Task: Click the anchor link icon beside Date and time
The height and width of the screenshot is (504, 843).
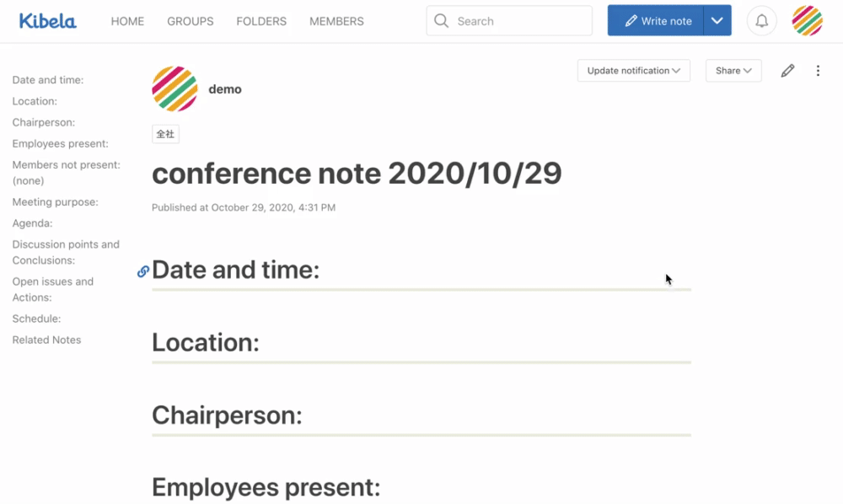Action: tap(143, 271)
